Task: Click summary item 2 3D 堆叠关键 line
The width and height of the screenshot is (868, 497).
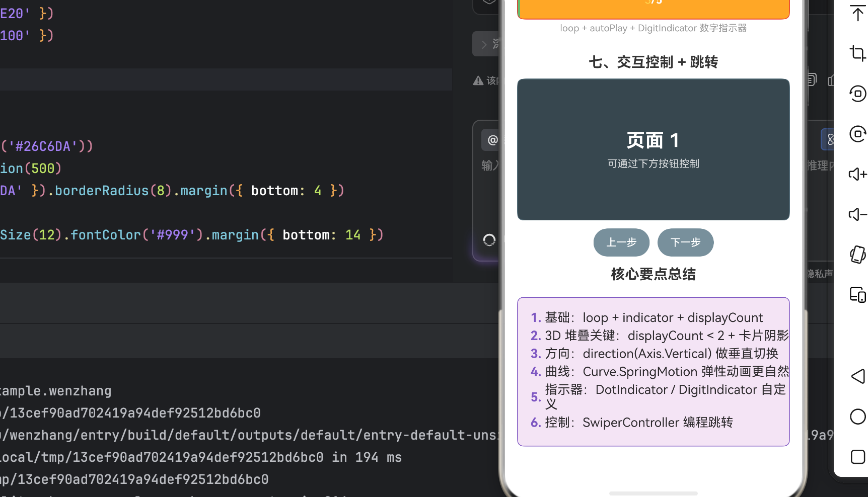Action: coord(660,336)
